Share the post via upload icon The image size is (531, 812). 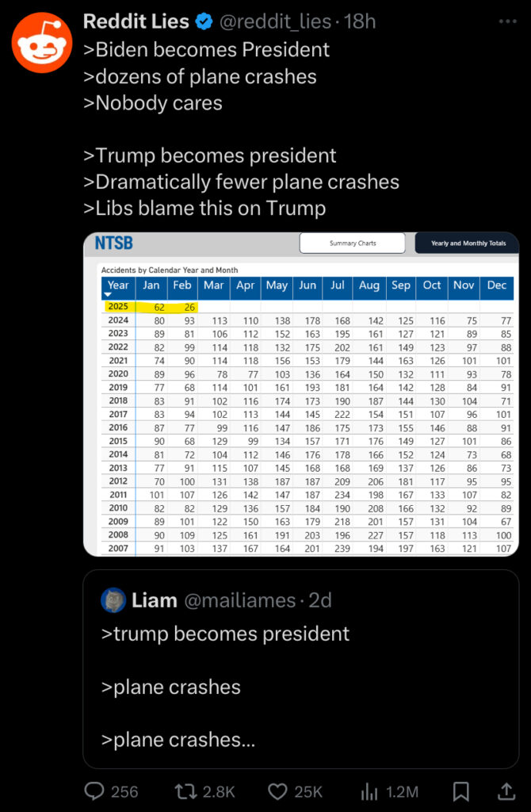(x=506, y=791)
